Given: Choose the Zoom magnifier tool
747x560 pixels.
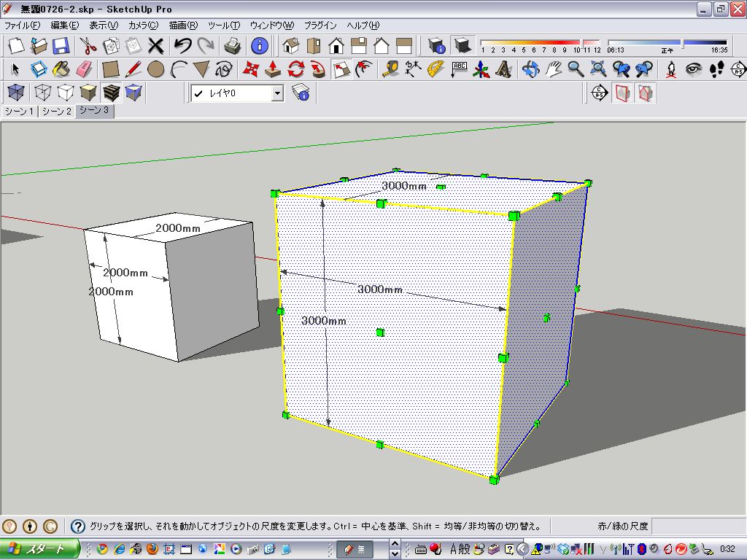Looking at the screenshot, I should pos(576,69).
